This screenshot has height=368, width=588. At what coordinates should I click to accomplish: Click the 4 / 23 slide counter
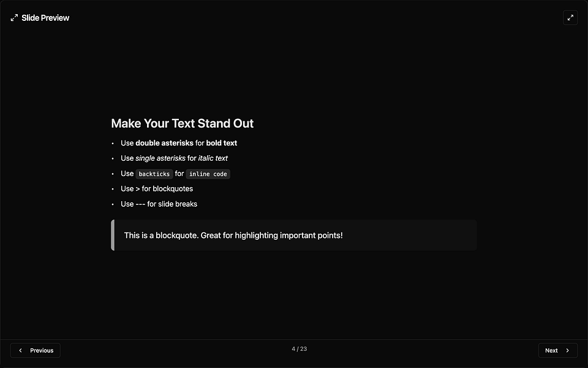[300, 349]
